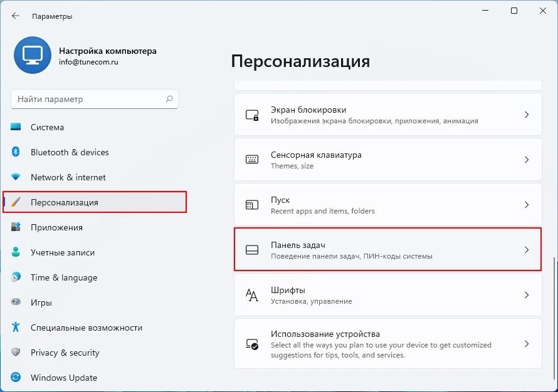Click the Настройка компьютера account name
The height and width of the screenshot is (392, 558).
tap(107, 51)
